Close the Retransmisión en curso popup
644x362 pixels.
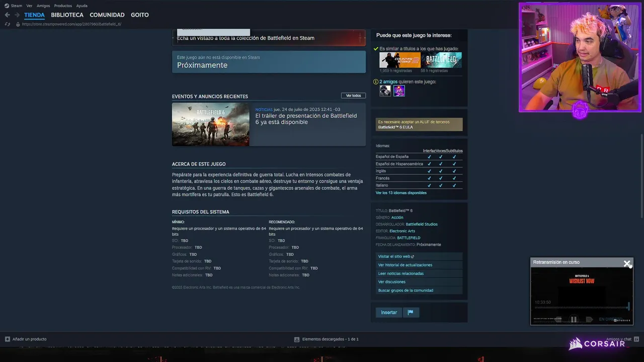coord(626,263)
